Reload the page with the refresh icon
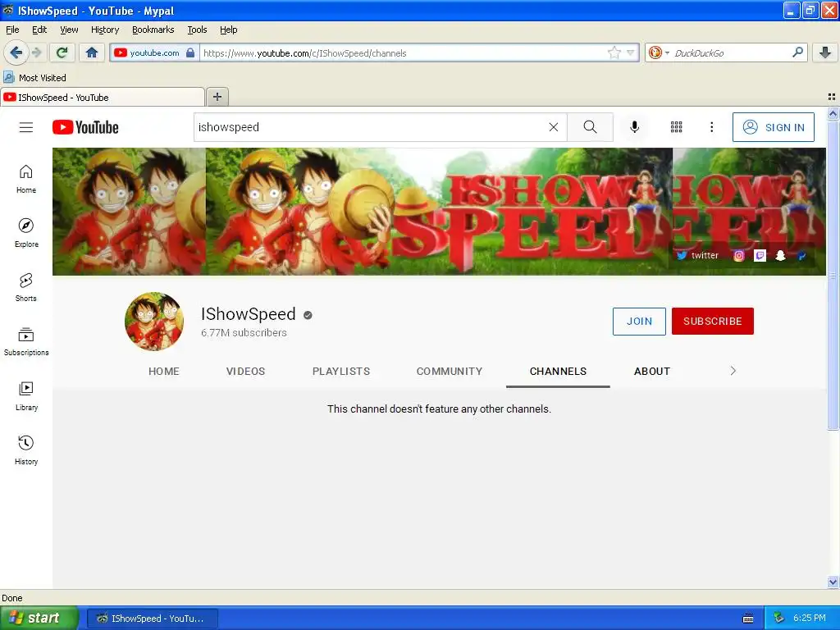Viewport: 840px width, 630px height. click(x=62, y=52)
